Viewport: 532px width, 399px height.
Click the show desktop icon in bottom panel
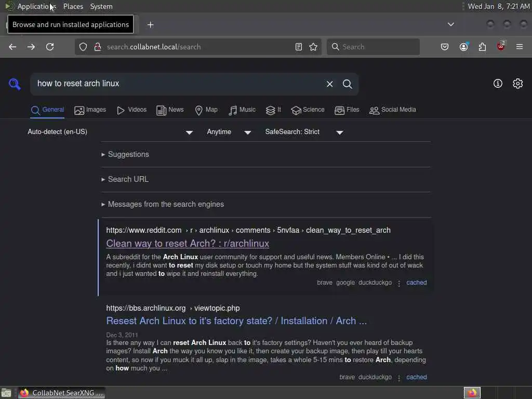pos(6,393)
